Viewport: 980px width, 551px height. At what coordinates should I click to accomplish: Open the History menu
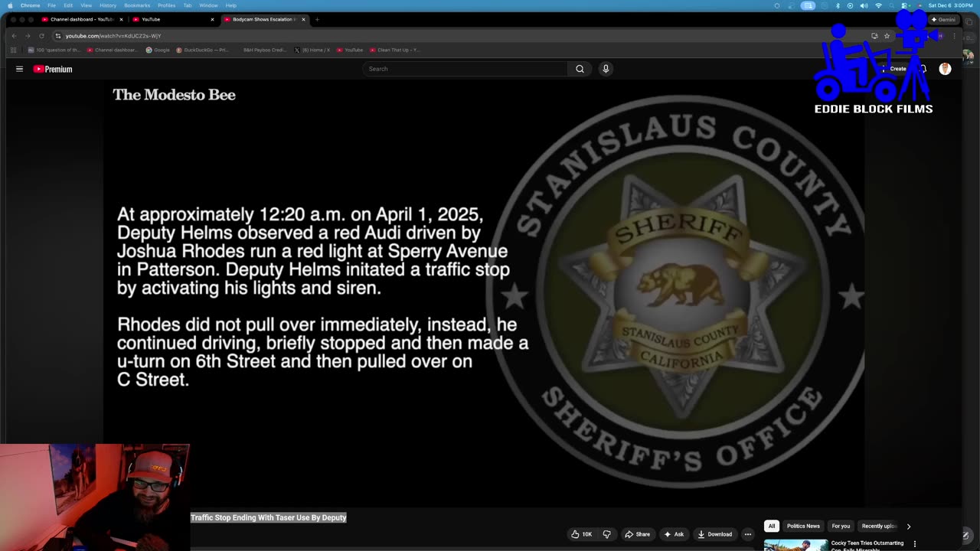point(108,5)
